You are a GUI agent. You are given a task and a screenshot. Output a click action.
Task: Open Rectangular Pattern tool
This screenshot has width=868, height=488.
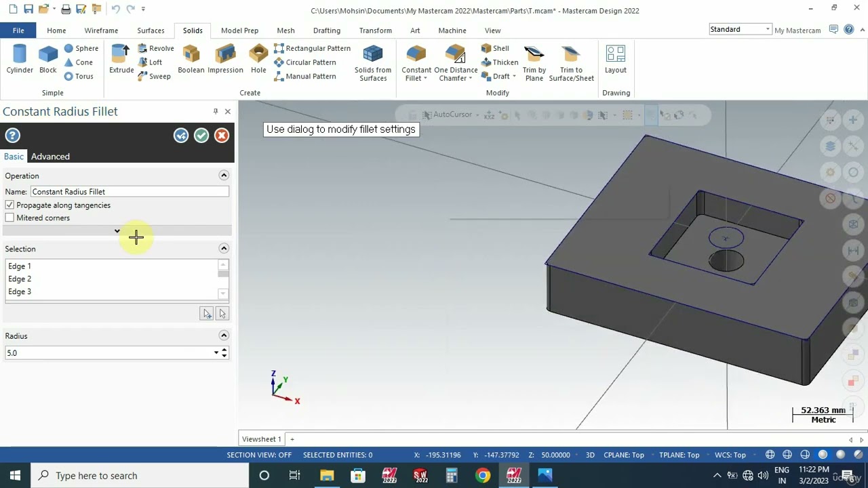pyautogui.click(x=312, y=48)
